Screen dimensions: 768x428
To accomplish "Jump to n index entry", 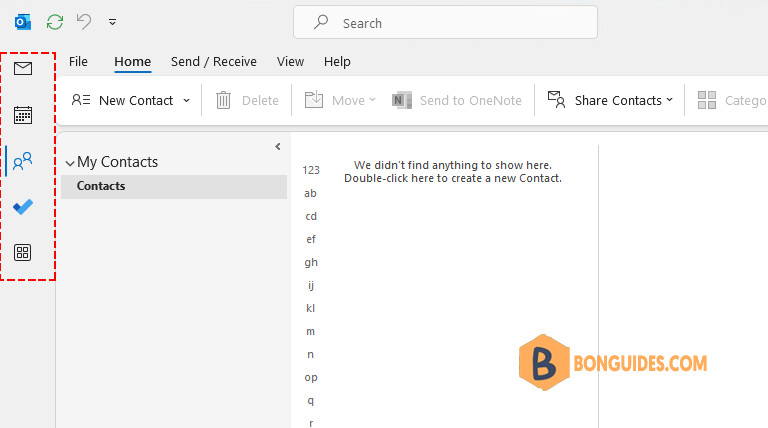I will pyautogui.click(x=311, y=355).
